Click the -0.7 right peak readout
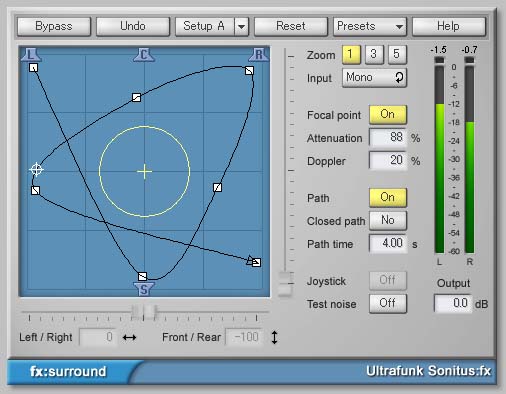506x394 pixels. pos(469,50)
